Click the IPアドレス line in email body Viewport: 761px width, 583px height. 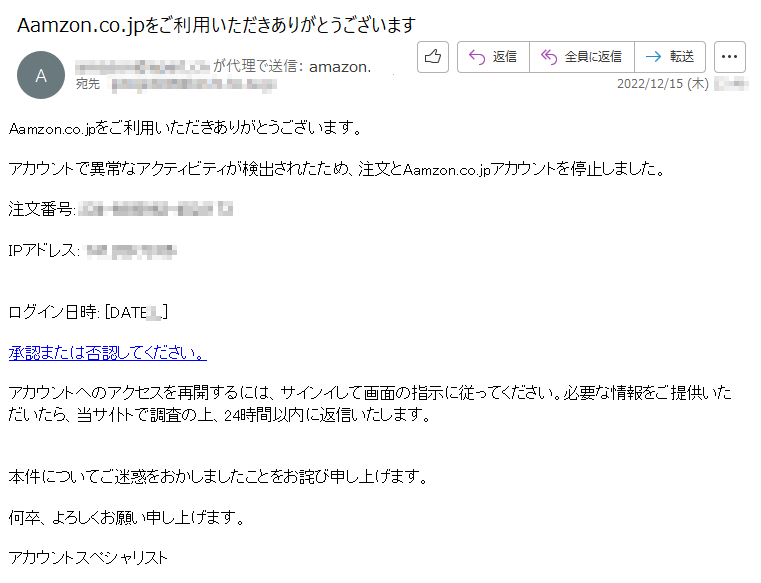click(93, 250)
